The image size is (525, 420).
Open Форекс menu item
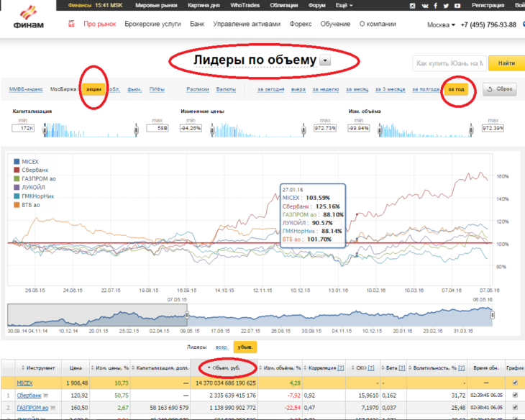pyautogui.click(x=301, y=24)
